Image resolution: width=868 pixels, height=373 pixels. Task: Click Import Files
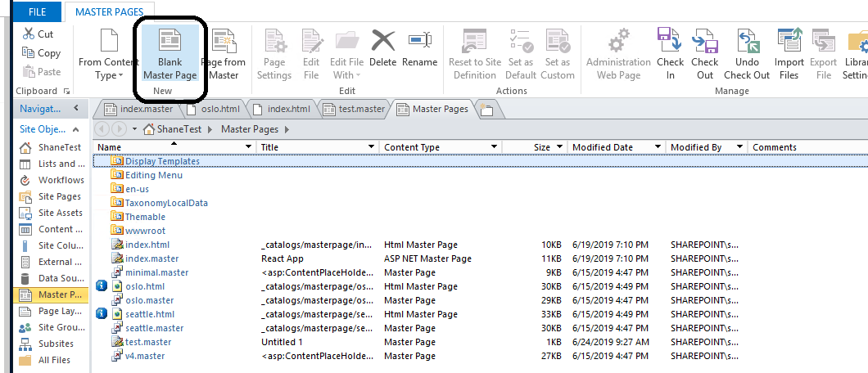[x=789, y=54]
